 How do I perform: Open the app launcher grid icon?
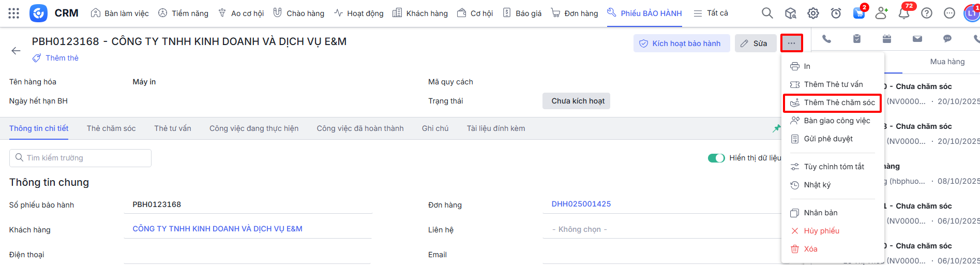pyautogui.click(x=14, y=13)
